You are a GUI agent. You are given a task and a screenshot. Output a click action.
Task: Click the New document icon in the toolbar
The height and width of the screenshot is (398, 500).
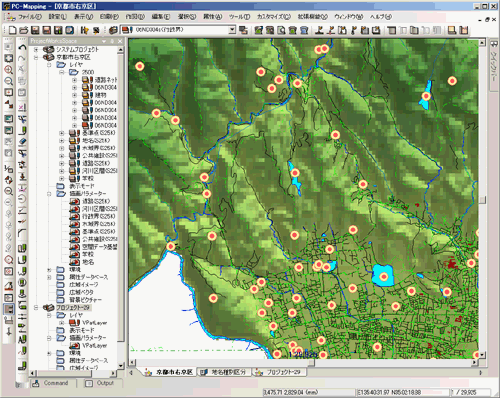coord(12,30)
